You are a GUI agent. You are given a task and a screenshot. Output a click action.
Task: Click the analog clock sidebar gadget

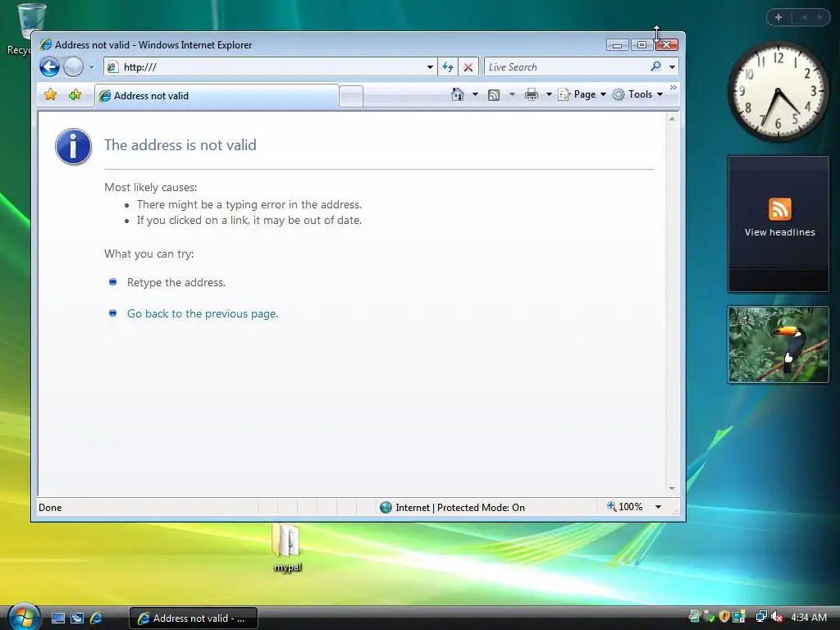(778, 91)
